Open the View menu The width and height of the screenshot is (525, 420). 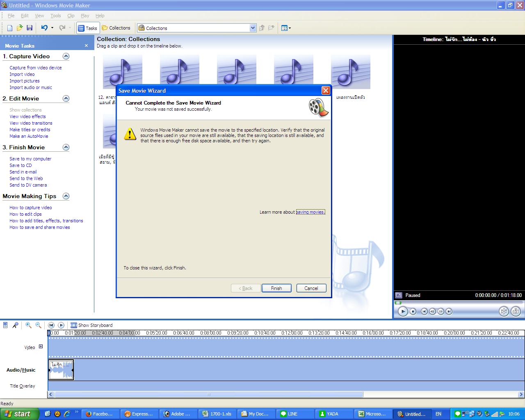(x=39, y=16)
